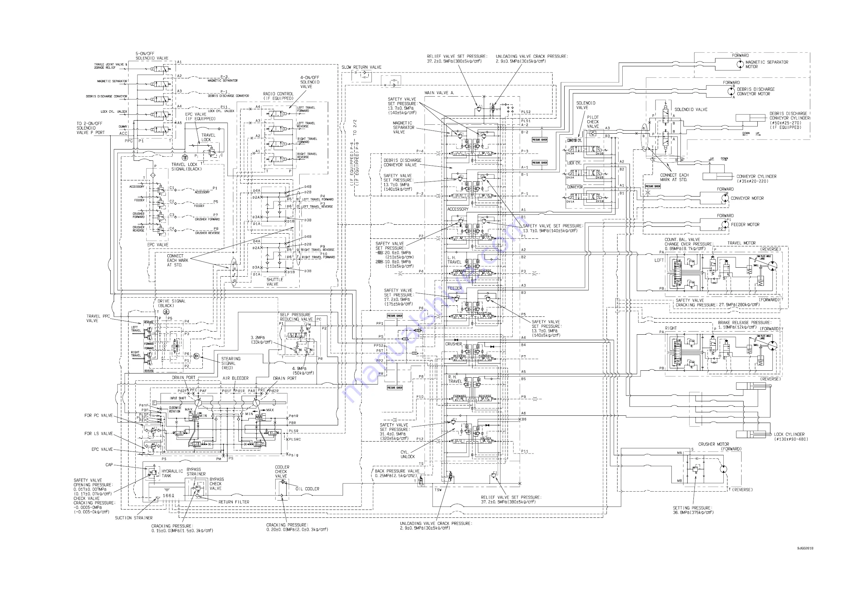Click the MAIN VALVE A. label

pyautogui.click(x=439, y=93)
